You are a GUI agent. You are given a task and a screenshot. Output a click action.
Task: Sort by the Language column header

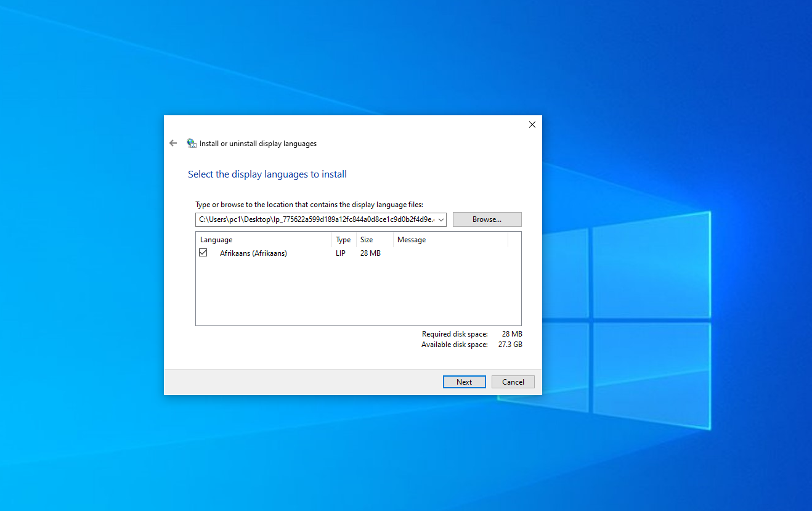(x=264, y=240)
